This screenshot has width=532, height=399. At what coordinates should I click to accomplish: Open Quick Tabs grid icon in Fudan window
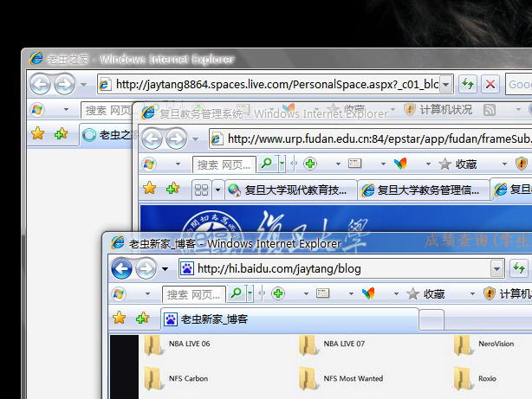coord(201,189)
